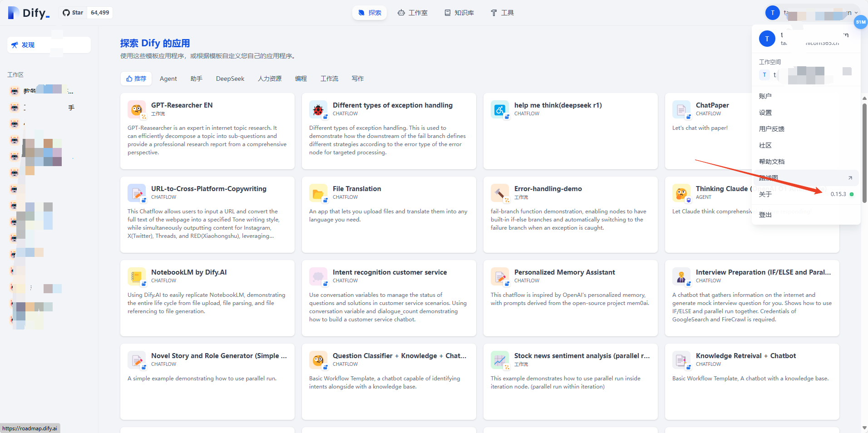Click the ChatPaper document icon
This screenshot has width=868, height=433.
click(681, 109)
